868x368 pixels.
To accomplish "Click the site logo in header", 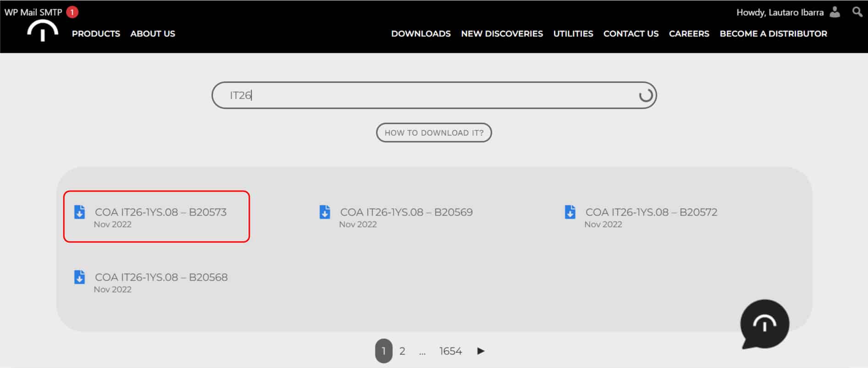I will pos(42,32).
